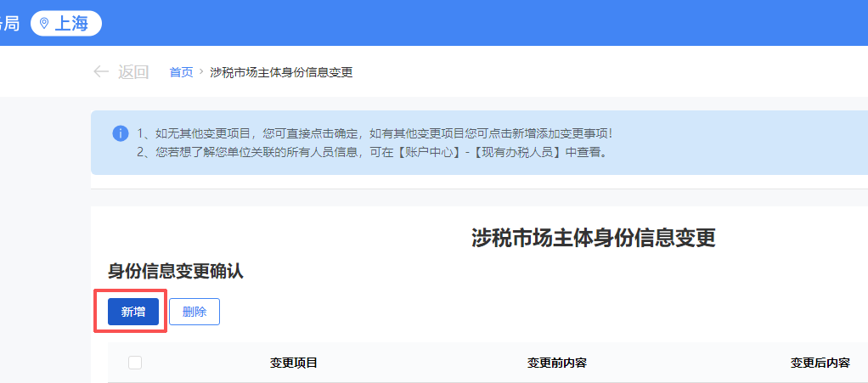Click the first notice line about 新增添加变更事项
The image size is (868, 383).
(x=374, y=133)
